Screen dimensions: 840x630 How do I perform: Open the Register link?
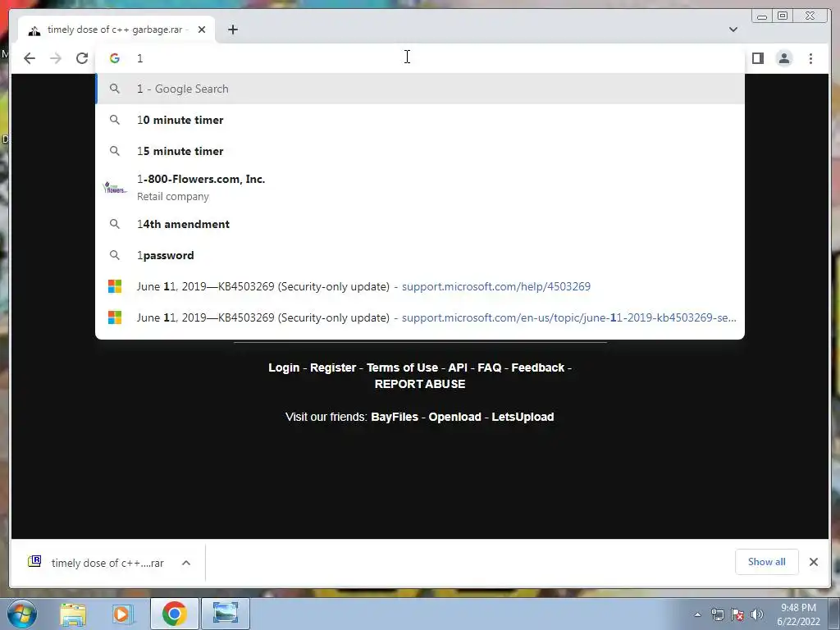coord(333,367)
